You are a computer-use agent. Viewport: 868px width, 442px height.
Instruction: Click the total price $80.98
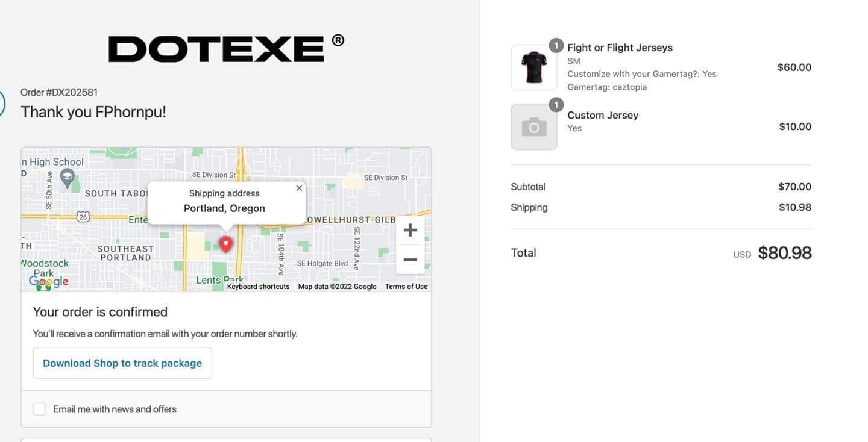(x=784, y=253)
